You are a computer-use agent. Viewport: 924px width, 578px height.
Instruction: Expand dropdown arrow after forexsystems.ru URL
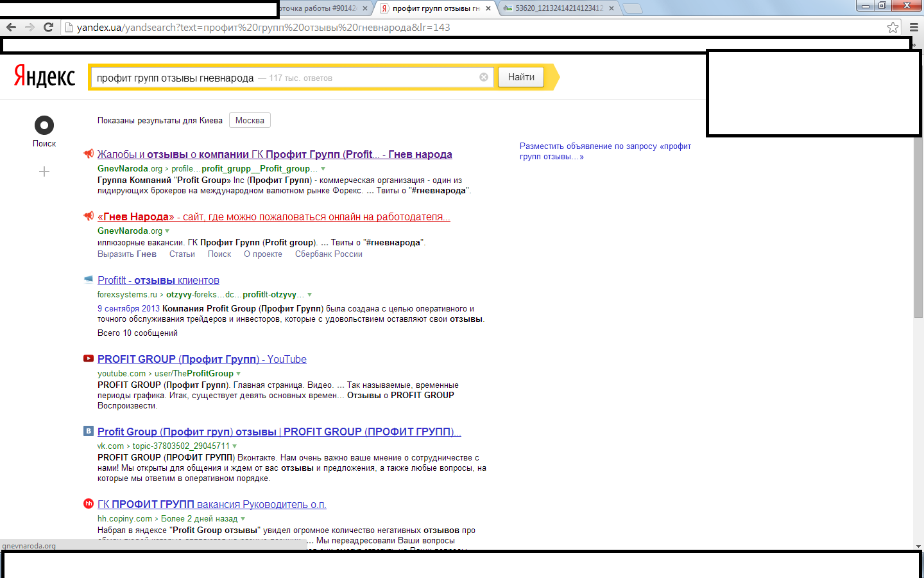[x=310, y=295]
